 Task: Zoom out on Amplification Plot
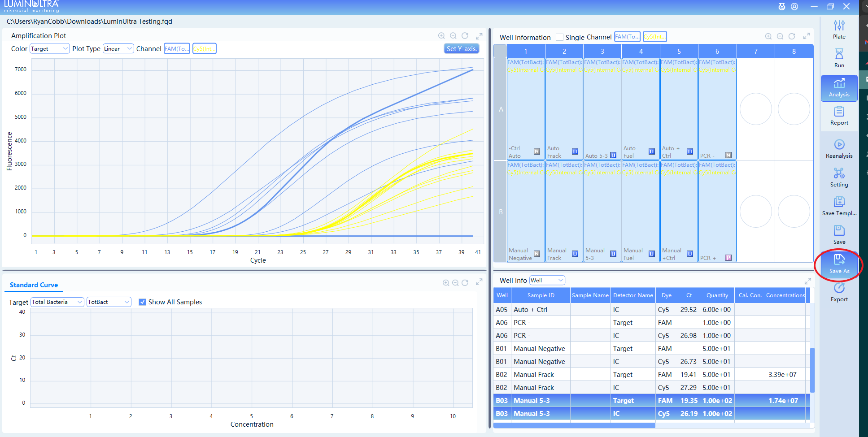pyautogui.click(x=453, y=36)
